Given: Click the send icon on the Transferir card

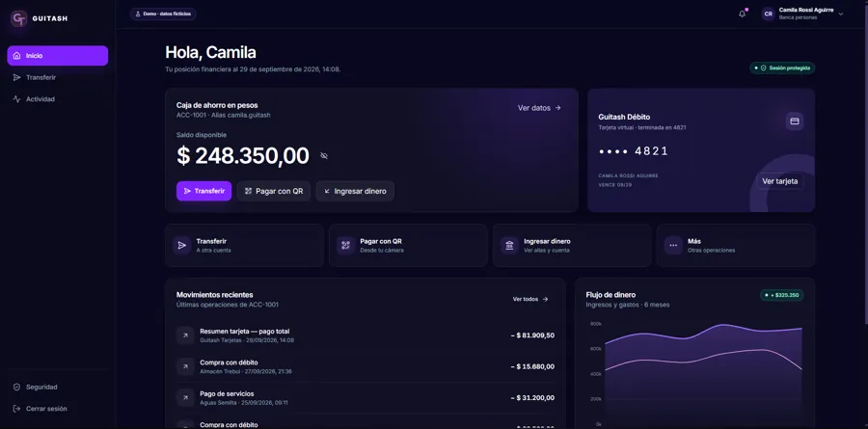Looking at the screenshot, I should tap(181, 245).
